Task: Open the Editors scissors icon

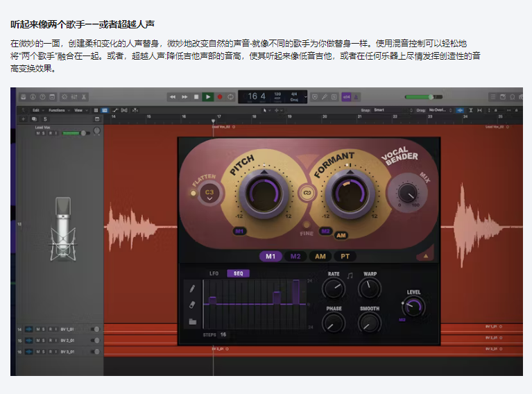Action: [84, 97]
